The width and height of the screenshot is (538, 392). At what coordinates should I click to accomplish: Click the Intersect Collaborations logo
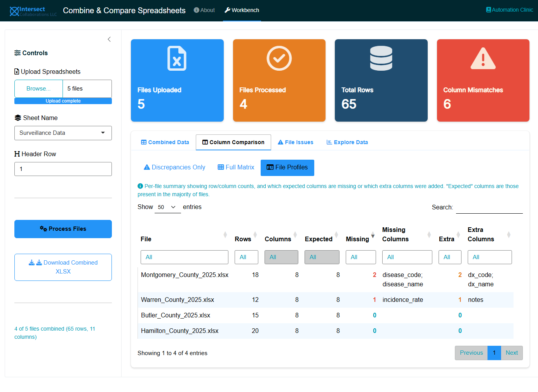[33, 10]
